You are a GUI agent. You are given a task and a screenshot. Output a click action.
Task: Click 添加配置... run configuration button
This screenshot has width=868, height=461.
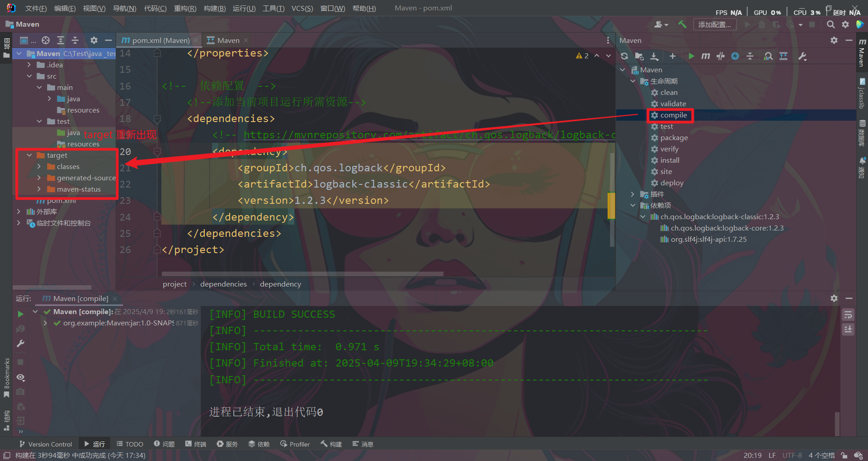click(x=715, y=24)
